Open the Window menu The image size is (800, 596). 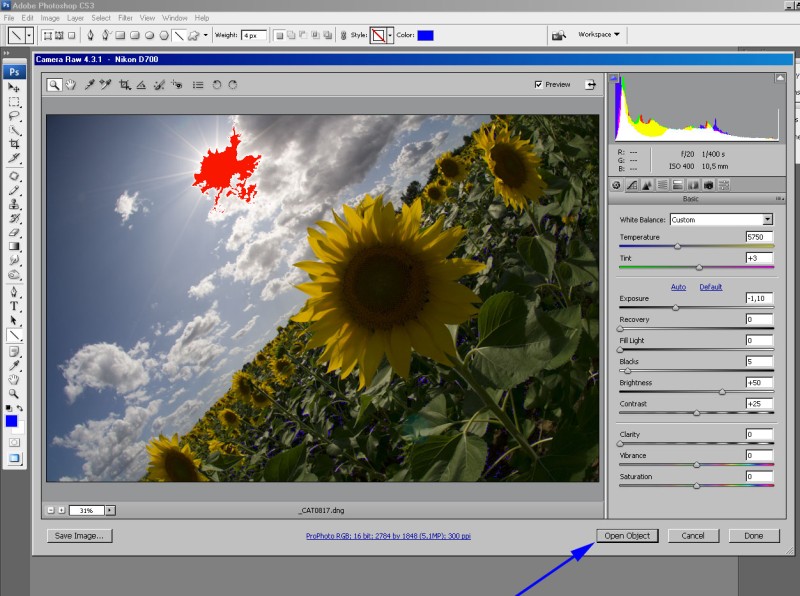(x=174, y=18)
